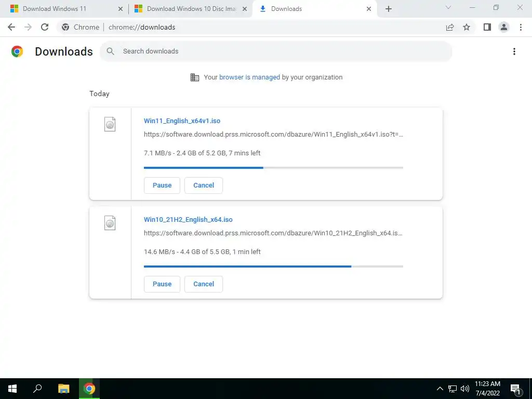The height and width of the screenshot is (399, 532).
Task: Click the share page icon in address bar
Action: [450, 27]
